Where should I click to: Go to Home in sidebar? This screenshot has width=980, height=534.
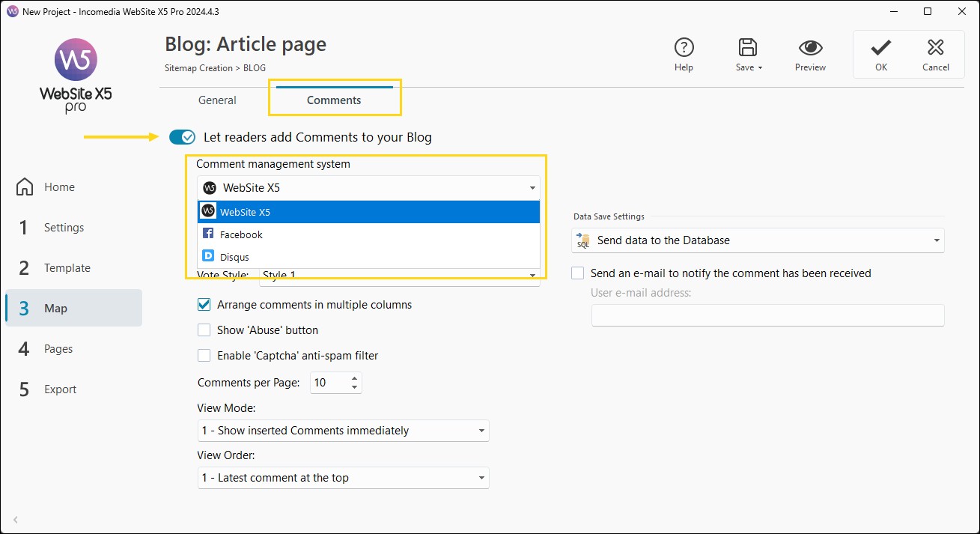pyautogui.click(x=73, y=187)
